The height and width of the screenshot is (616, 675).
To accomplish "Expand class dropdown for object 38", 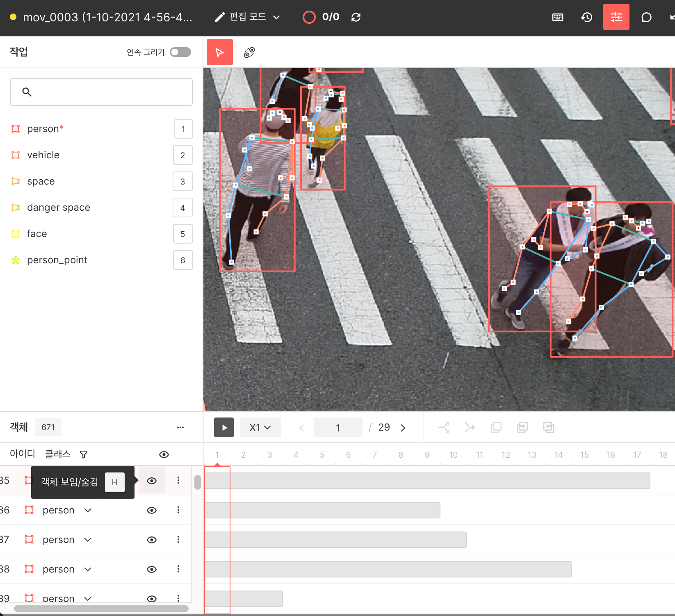I will pyautogui.click(x=88, y=569).
